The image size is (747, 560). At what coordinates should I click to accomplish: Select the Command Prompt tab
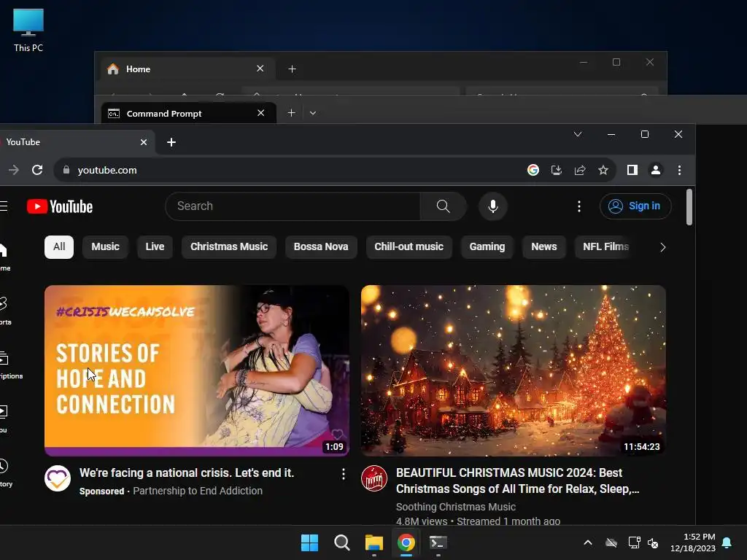[189, 113]
